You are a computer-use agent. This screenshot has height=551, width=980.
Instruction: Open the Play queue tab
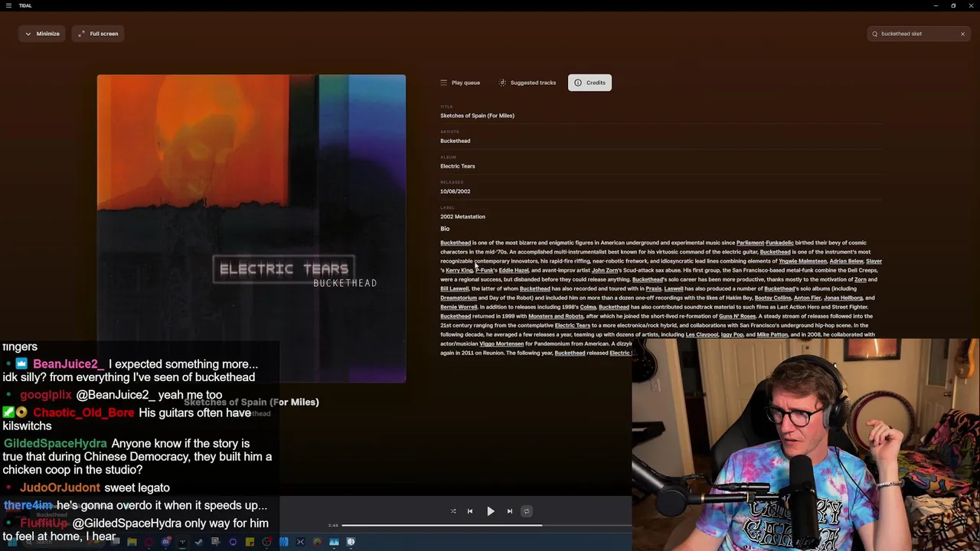click(x=460, y=83)
